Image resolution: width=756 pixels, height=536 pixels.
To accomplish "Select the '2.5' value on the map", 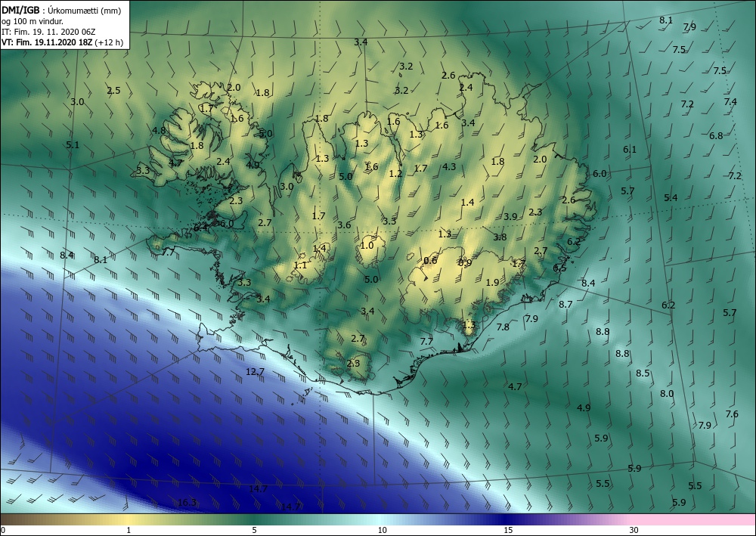I will [x=114, y=90].
